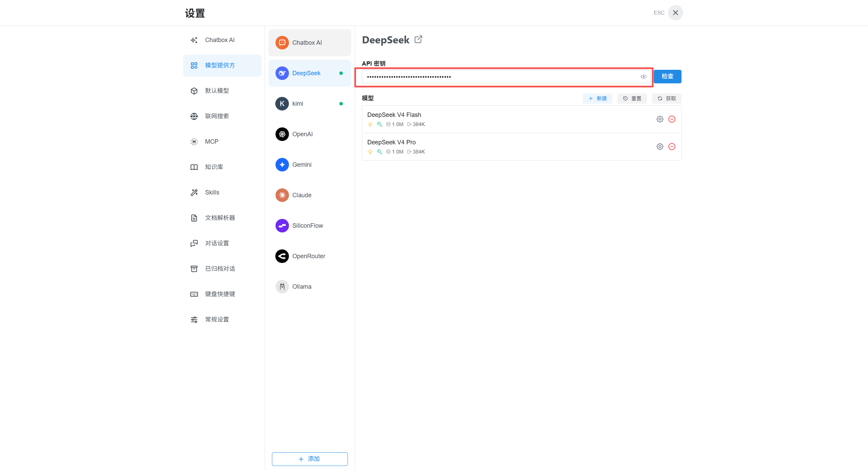Add a new model with 新建
Viewport: 868px width, 471px height.
point(597,99)
